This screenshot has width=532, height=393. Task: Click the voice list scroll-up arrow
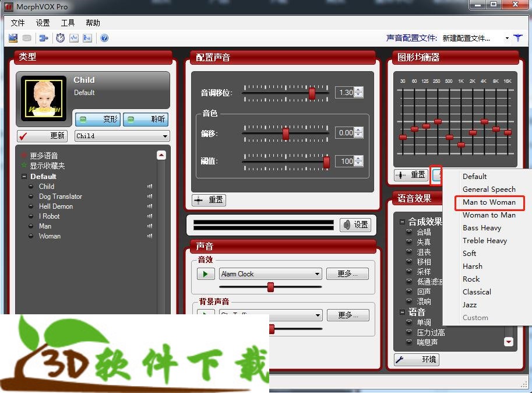161,156
